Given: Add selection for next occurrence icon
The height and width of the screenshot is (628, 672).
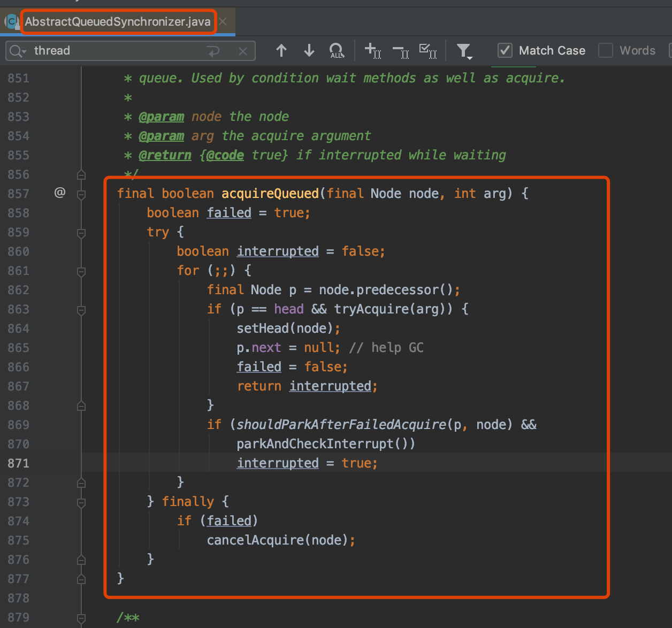Looking at the screenshot, I should pyautogui.click(x=372, y=51).
